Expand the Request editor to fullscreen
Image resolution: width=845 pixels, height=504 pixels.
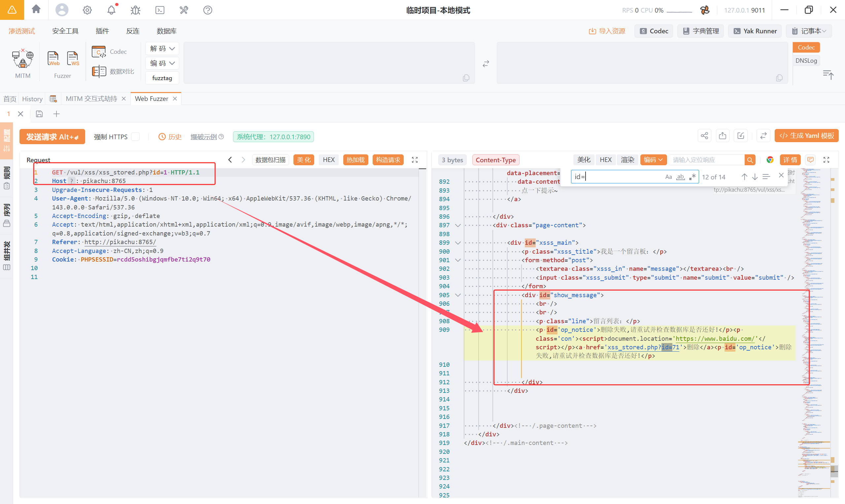415,160
